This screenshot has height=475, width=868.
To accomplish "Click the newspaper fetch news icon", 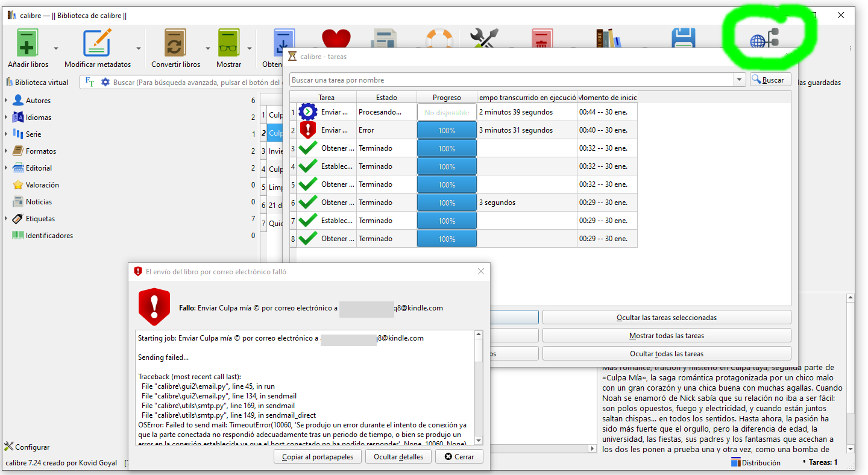I will pos(383,38).
